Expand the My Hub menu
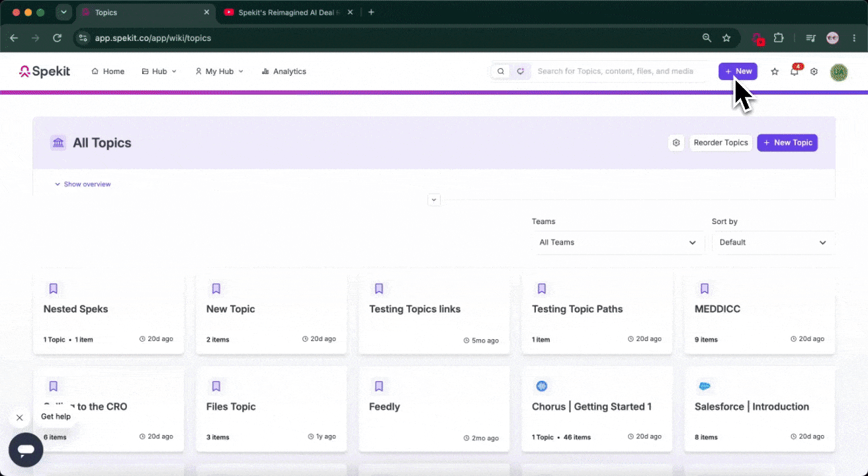868x476 pixels. (x=219, y=71)
